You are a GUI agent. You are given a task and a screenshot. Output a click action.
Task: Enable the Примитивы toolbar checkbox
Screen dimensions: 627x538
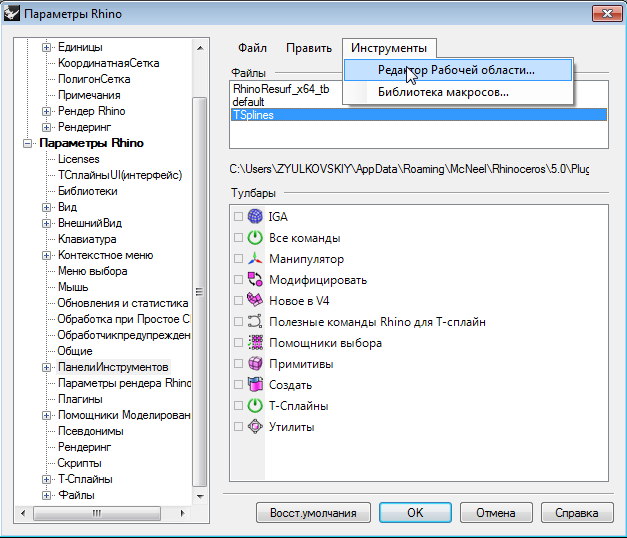[238, 364]
